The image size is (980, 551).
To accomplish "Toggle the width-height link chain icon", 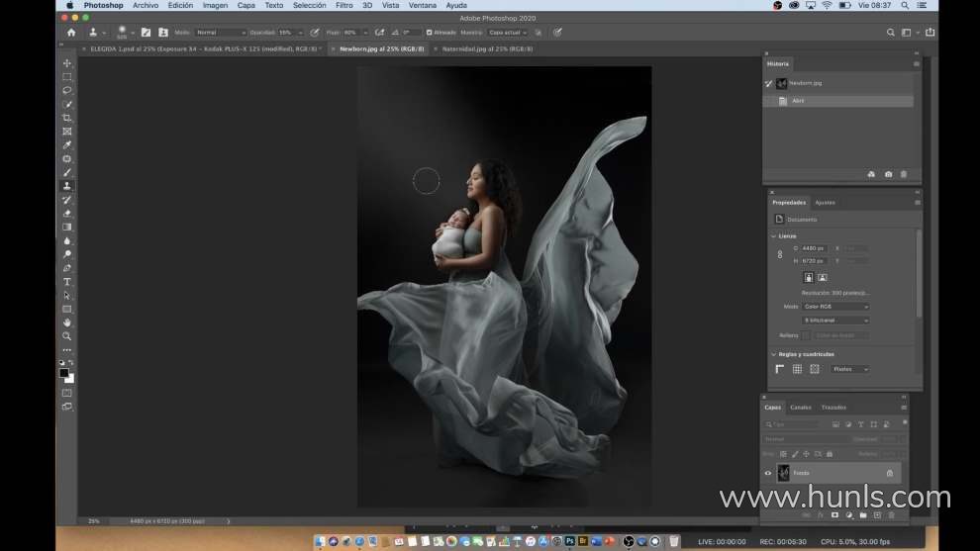I will click(x=780, y=254).
